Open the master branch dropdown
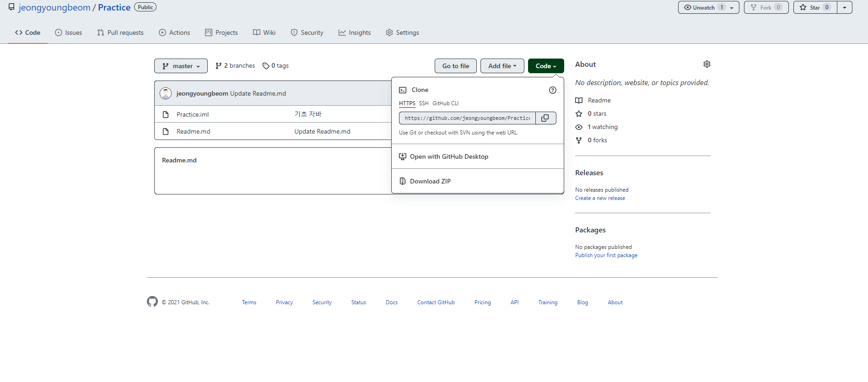Viewport: 868px width, 382px height. click(181, 66)
